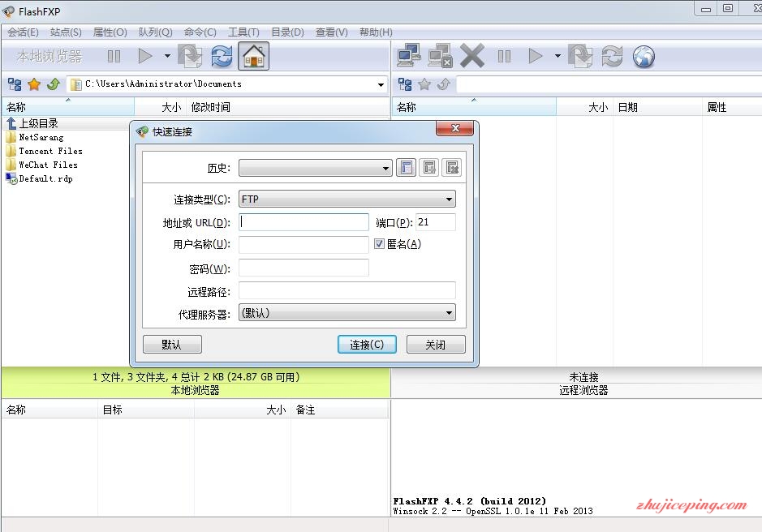Viewport: 762px width, 532px height.
Task: Open the 属性(O) menu
Action: coord(110,32)
